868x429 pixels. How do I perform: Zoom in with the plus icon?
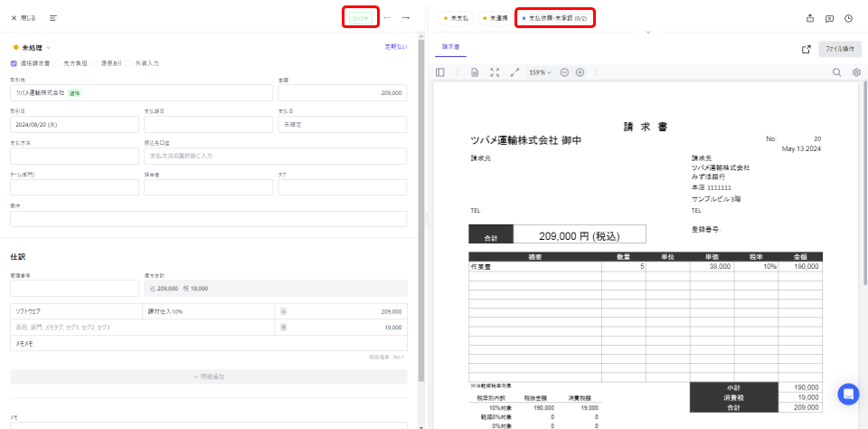[580, 72]
